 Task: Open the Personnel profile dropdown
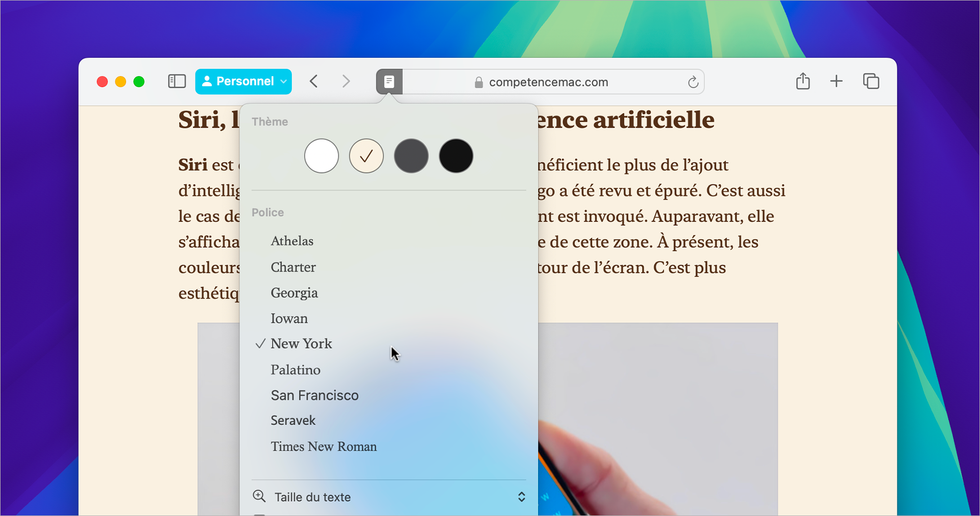243,82
